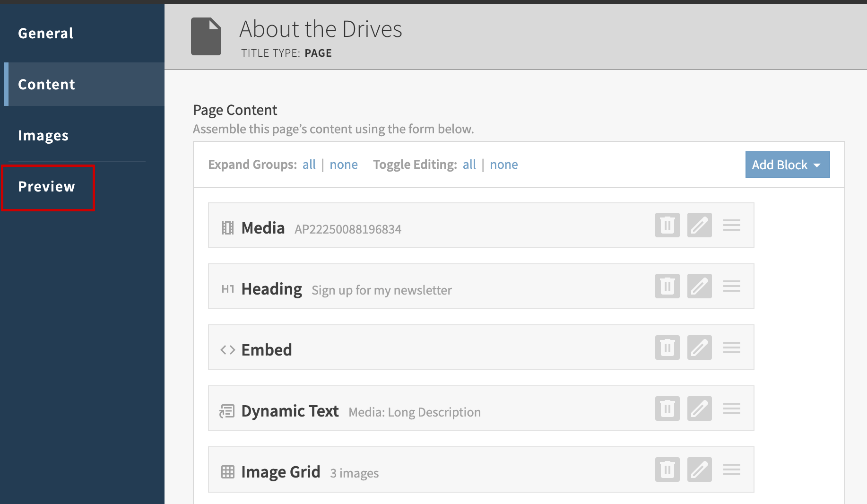Edit the Embed block

pyautogui.click(x=699, y=348)
